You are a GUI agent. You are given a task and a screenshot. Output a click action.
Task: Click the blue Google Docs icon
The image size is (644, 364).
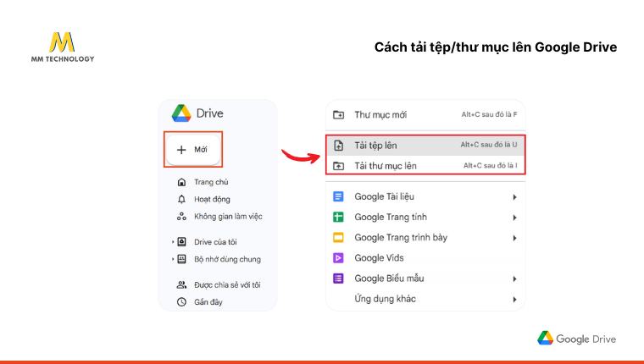[x=338, y=197]
